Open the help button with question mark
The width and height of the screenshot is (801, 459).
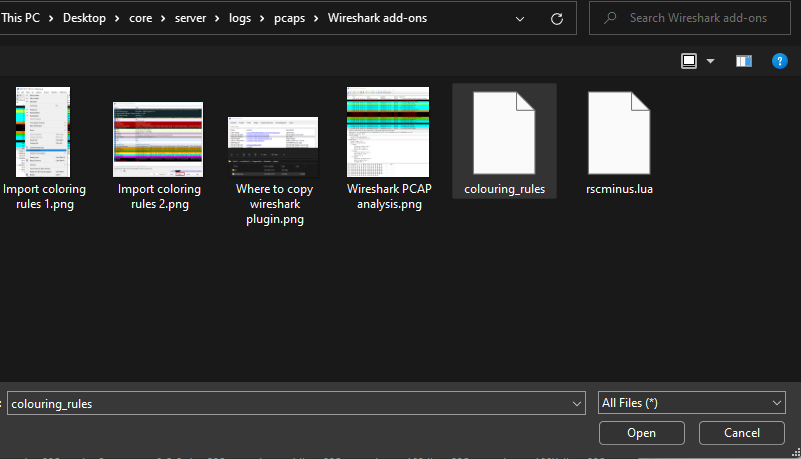(780, 61)
